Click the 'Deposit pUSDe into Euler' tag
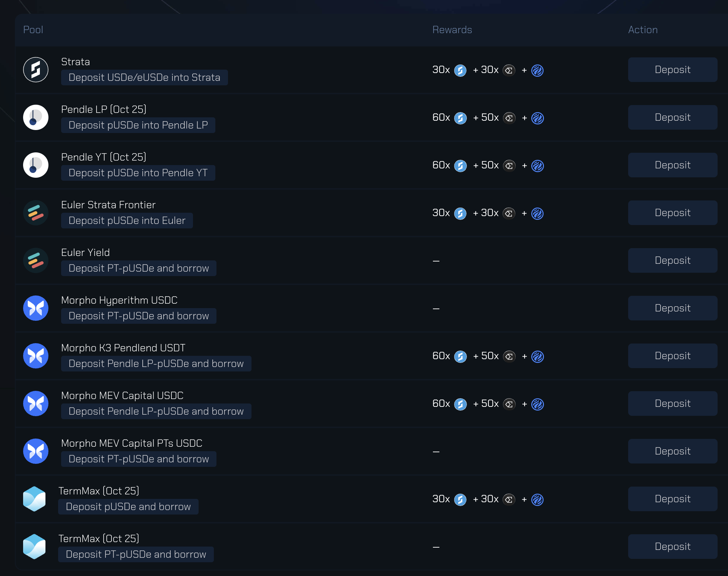The width and height of the screenshot is (728, 576). coord(127,221)
